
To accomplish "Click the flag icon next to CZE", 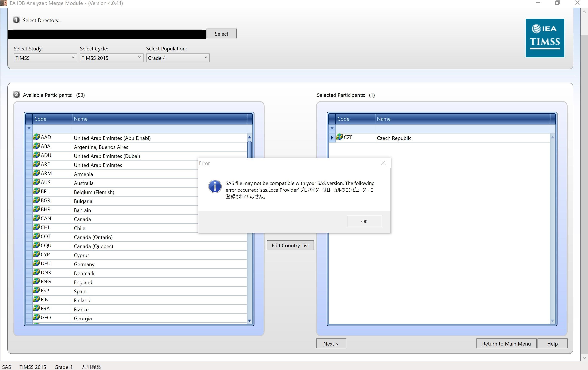I will coord(339,137).
